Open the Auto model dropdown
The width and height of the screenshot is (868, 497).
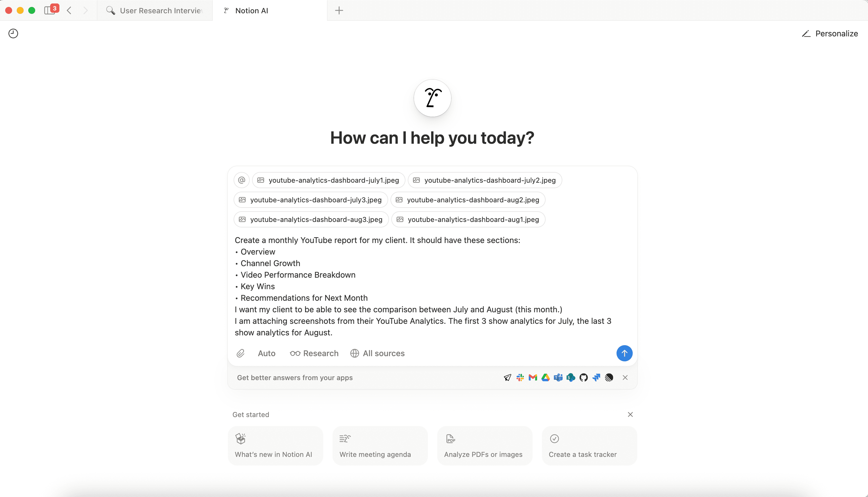point(266,353)
